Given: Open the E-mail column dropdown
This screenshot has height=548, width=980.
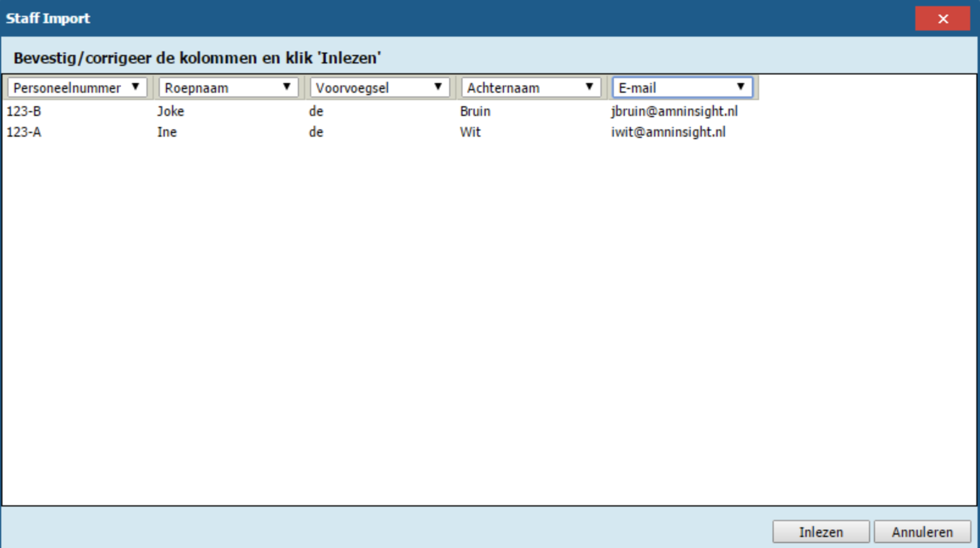Looking at the screenshot, I should coord(682,88).
